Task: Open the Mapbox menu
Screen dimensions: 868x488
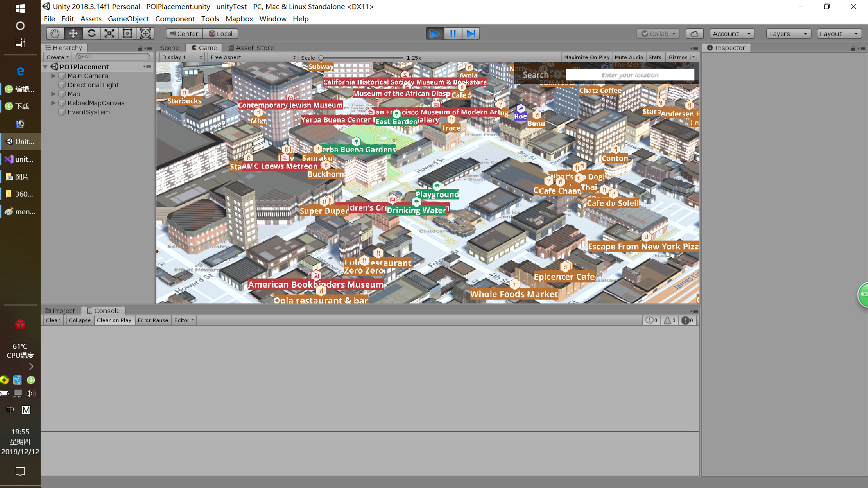Action: [x=239, y=19]
